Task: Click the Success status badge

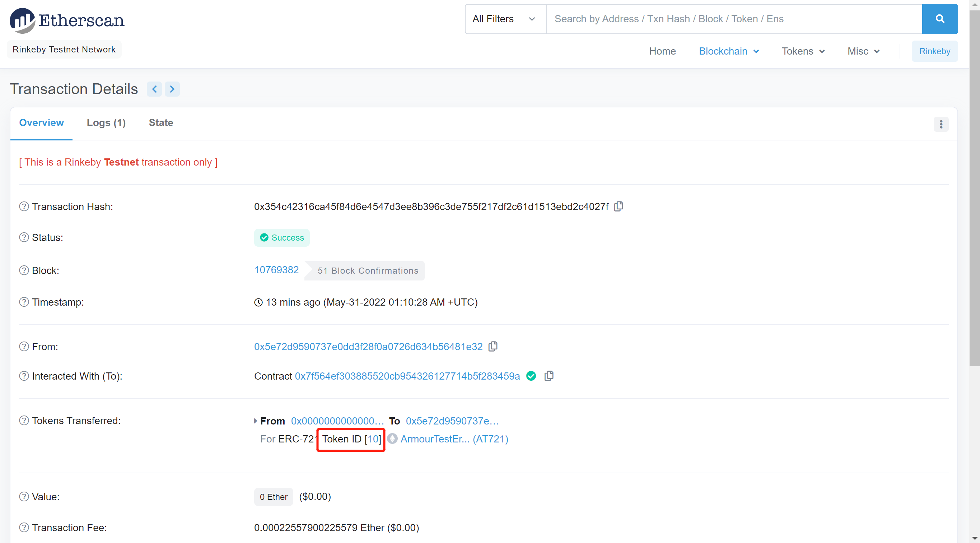Action: pyautogui.click(x=281, y=237)
